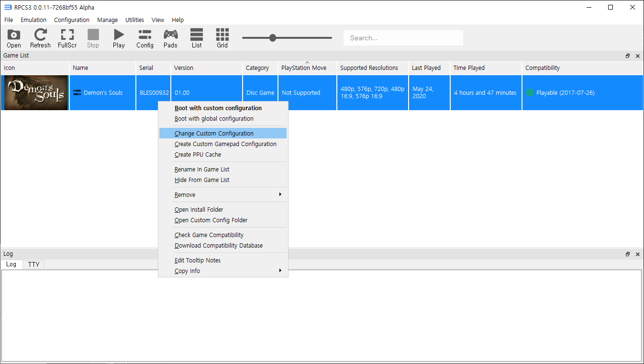Click the Demon's Souls game icon thumbnail
This screenshot has height=364, width=644.
pyautogui.click(x=36, y=93)
